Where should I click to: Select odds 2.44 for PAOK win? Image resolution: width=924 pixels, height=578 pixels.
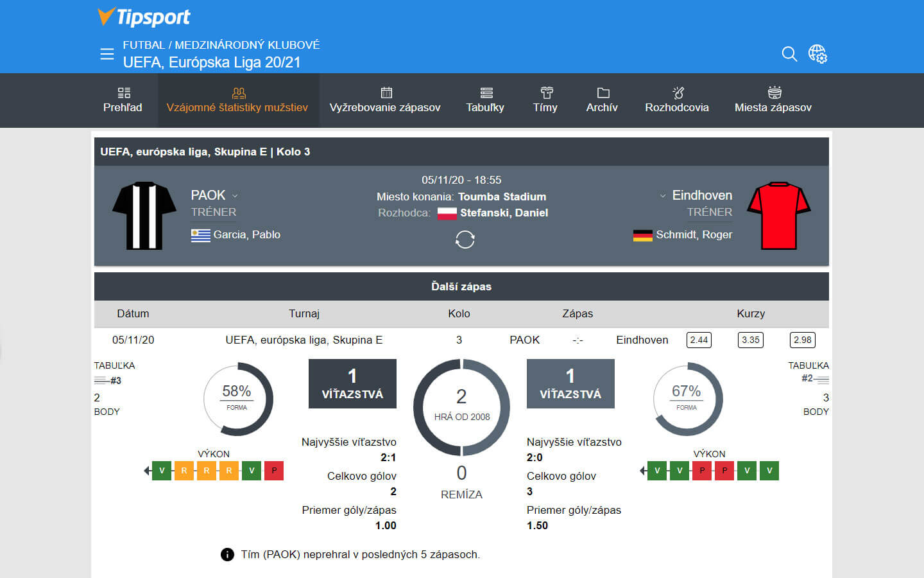pos(699,340)
